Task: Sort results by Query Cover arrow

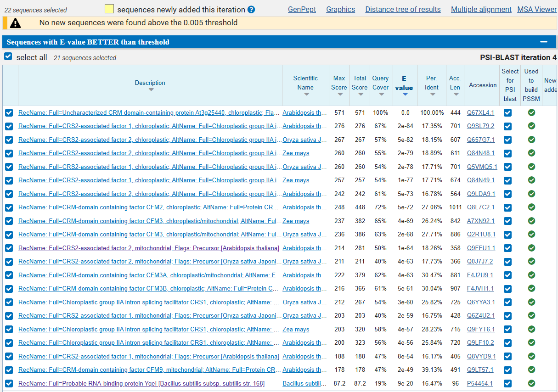Action: 381,95
